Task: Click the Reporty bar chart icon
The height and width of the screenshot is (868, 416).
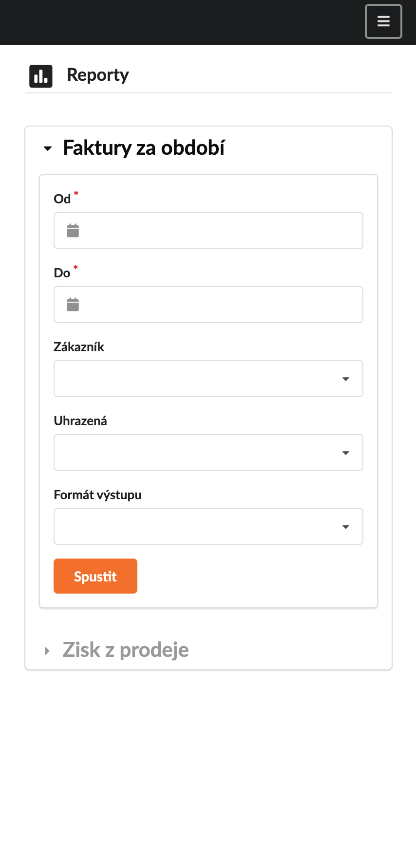Action: point(41,76)
